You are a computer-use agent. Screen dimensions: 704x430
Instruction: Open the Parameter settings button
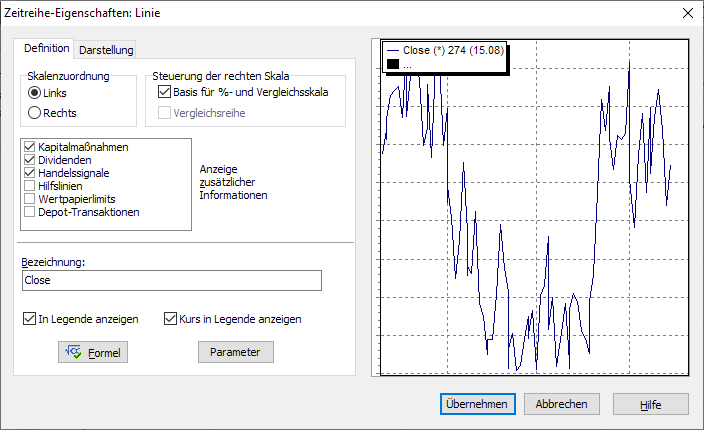tap(235, 352)
